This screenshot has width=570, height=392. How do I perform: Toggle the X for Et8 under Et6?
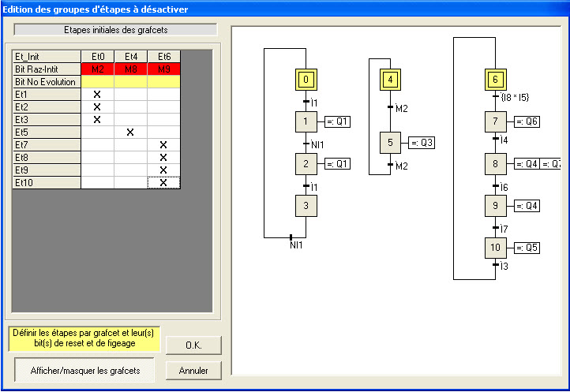163,157
